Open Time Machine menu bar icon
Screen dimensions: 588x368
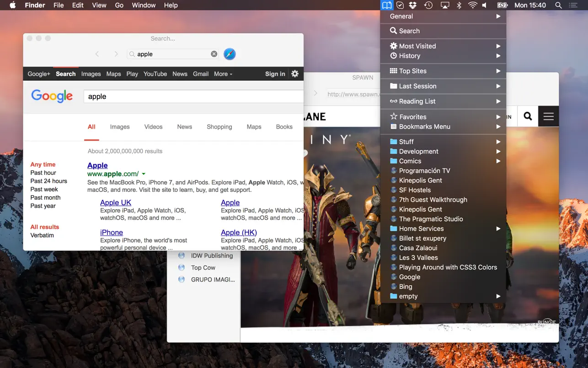click(x=428, y=5)
